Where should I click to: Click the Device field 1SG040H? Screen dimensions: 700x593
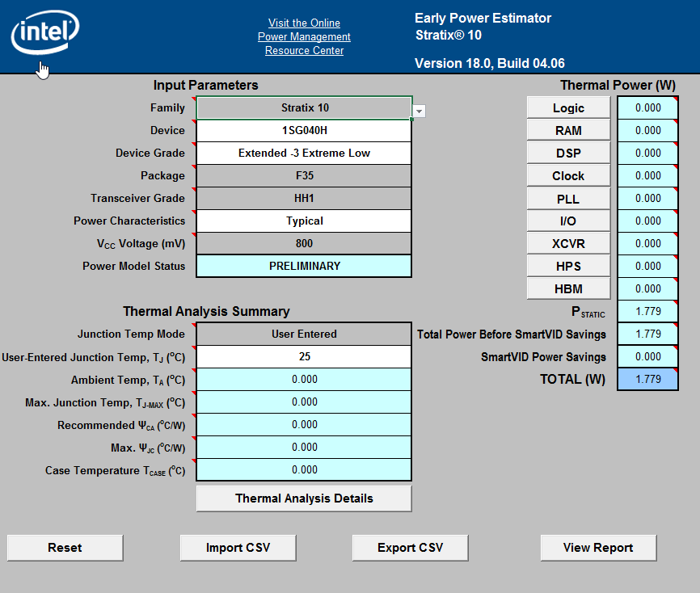304,131
